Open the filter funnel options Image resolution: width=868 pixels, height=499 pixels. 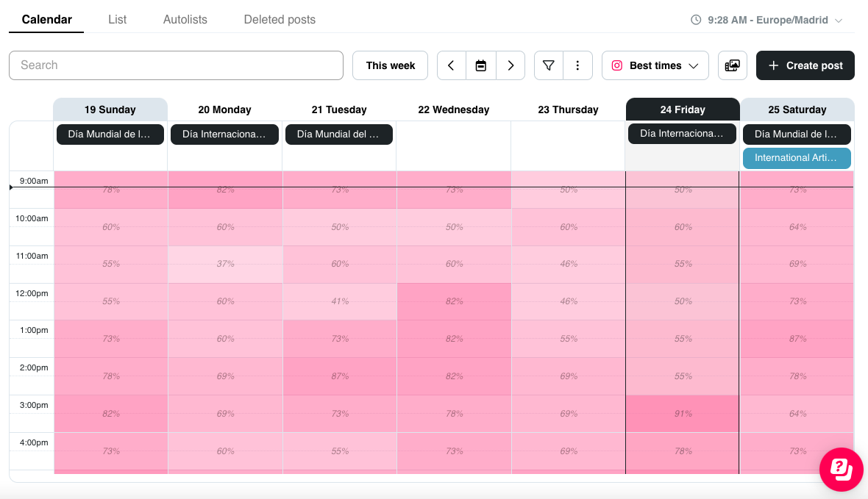click(548, 65)
